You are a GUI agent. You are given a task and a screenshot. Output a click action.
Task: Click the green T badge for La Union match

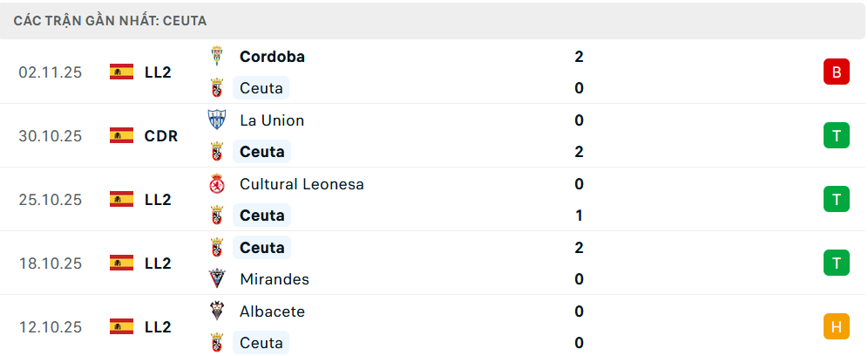(x=836, y=135)
